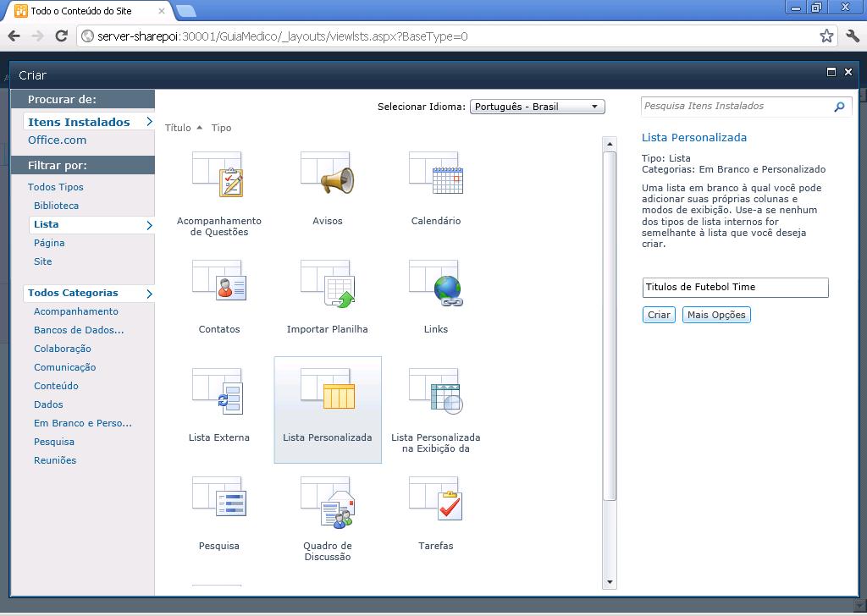Viewport: 867px width, 616px height.
Task: Click the Criar button
Action: point(658,314)
